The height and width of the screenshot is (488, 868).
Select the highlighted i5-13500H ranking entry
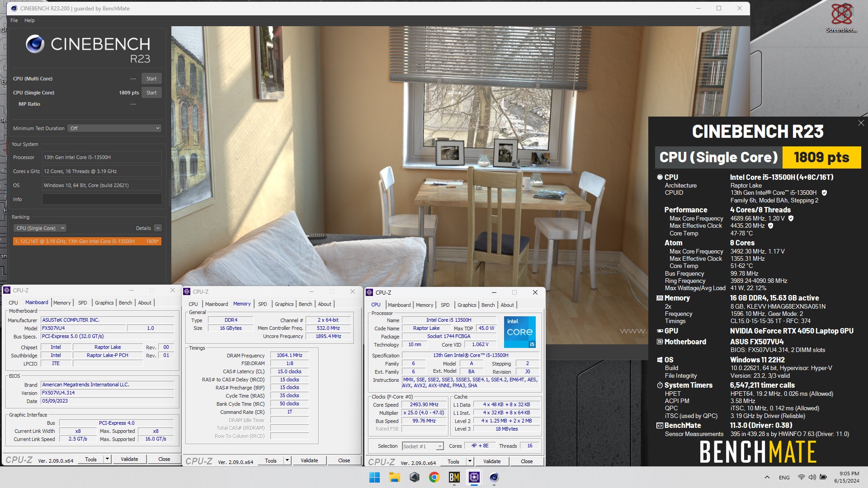click(x=87, y=241)
